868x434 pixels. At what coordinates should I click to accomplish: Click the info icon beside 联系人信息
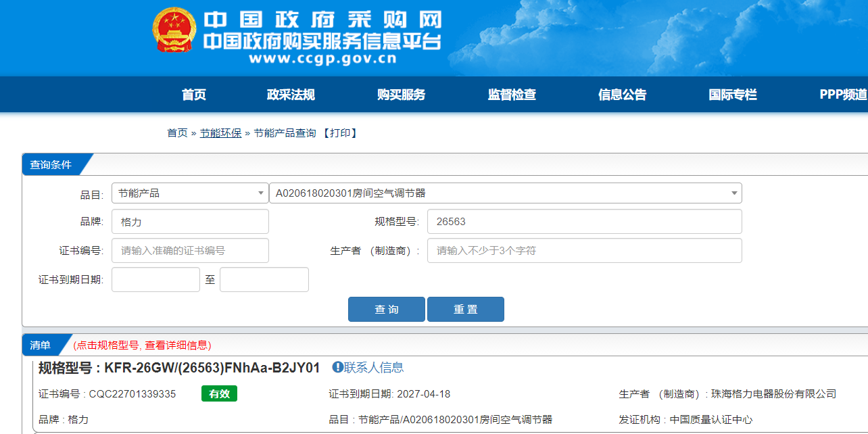click(x=337, y=367)
